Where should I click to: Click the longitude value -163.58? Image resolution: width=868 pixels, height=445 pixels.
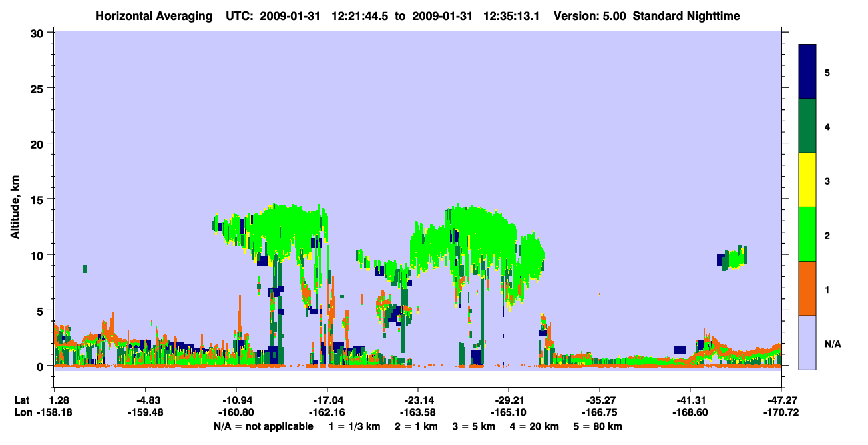417,413
